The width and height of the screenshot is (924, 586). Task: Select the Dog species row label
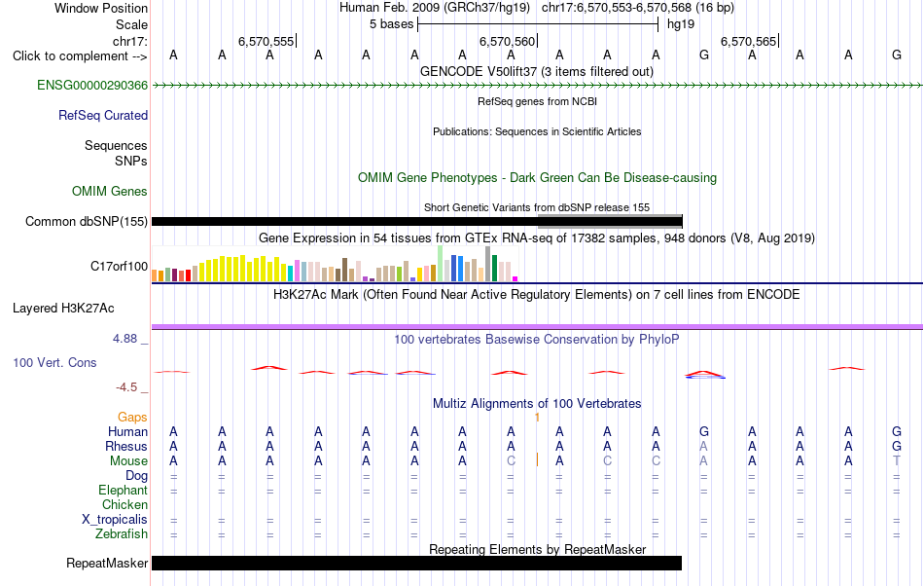[x=137, y=476]
